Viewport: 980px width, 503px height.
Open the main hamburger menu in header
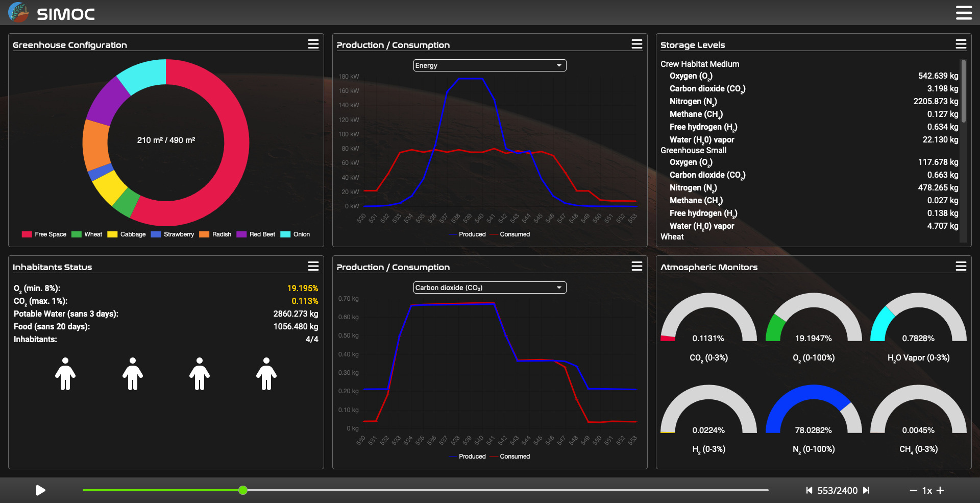pyautogui.click(x=963, y=13)
